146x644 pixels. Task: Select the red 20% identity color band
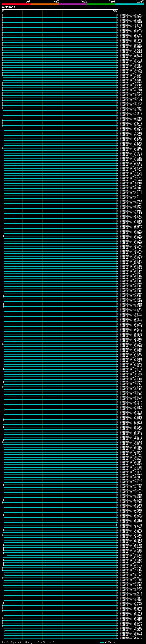point(16,4)
